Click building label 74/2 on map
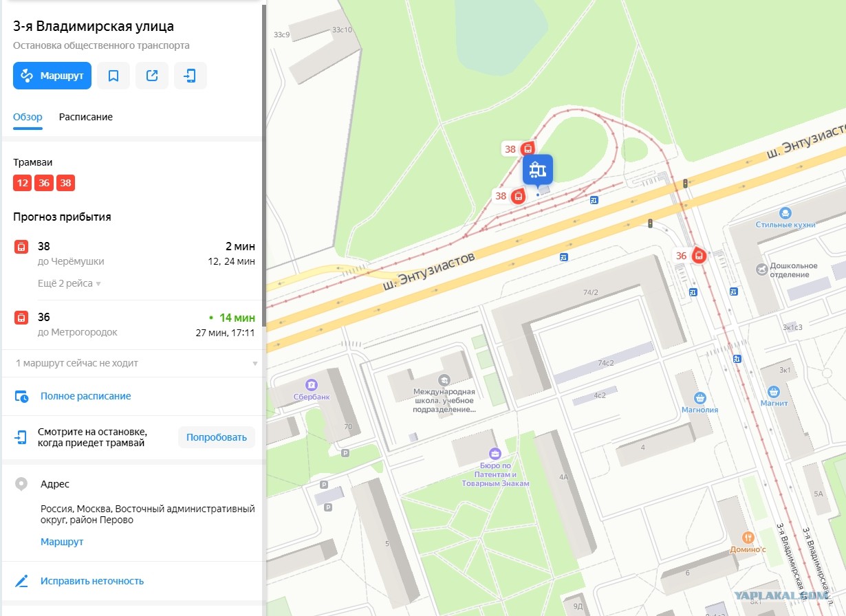The height and width of the screenshot is (616, 846). (591, 292)
